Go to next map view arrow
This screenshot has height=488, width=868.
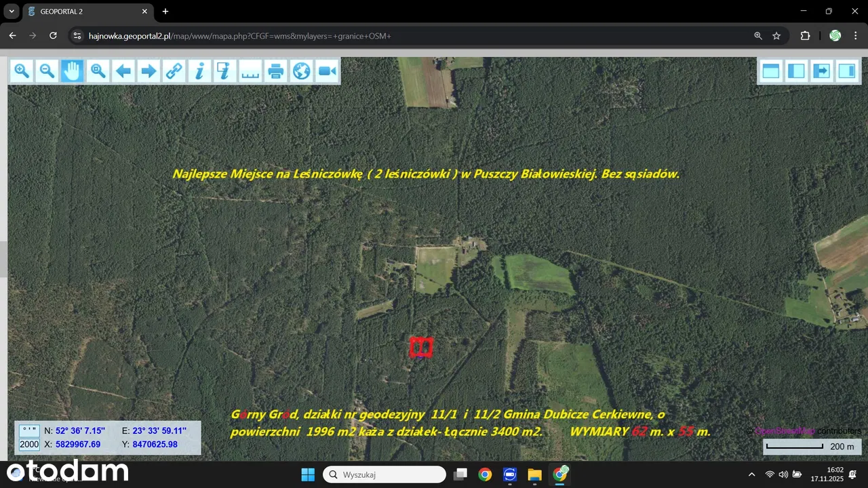pos(149,70)
